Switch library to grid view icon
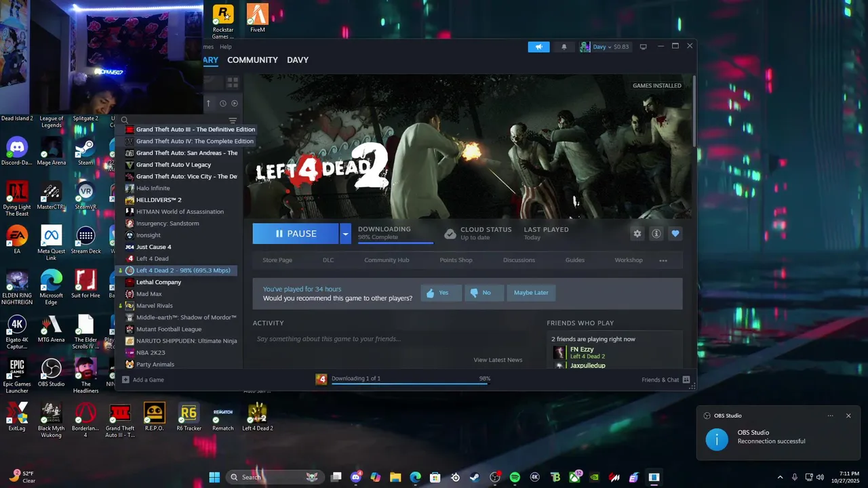Viewport: 868px width, 488px height. [233, 82]
